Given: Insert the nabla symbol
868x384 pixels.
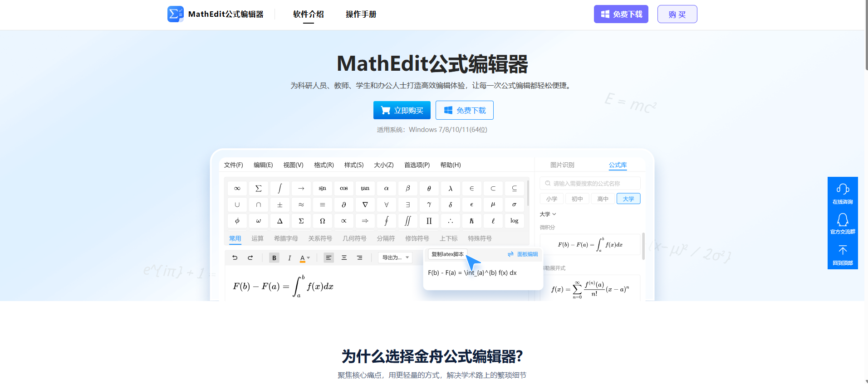Looking at the screenshot, I should 365,204.
